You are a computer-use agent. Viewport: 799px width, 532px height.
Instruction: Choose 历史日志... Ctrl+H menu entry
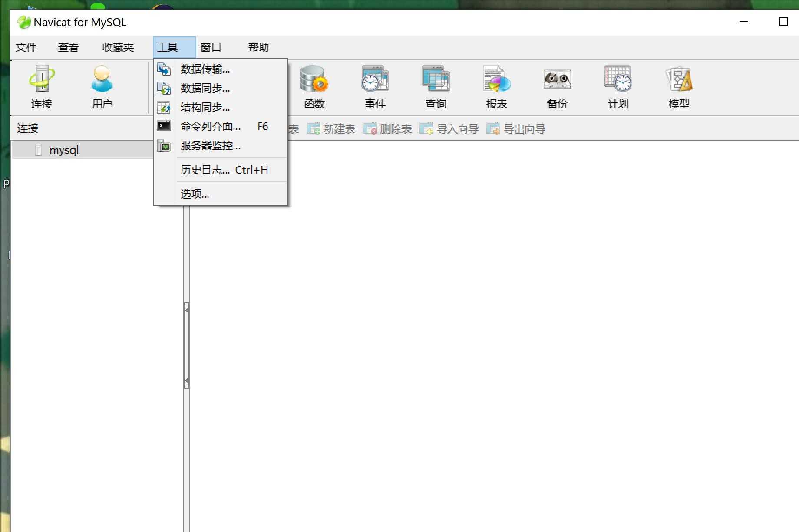coord(221,170)
